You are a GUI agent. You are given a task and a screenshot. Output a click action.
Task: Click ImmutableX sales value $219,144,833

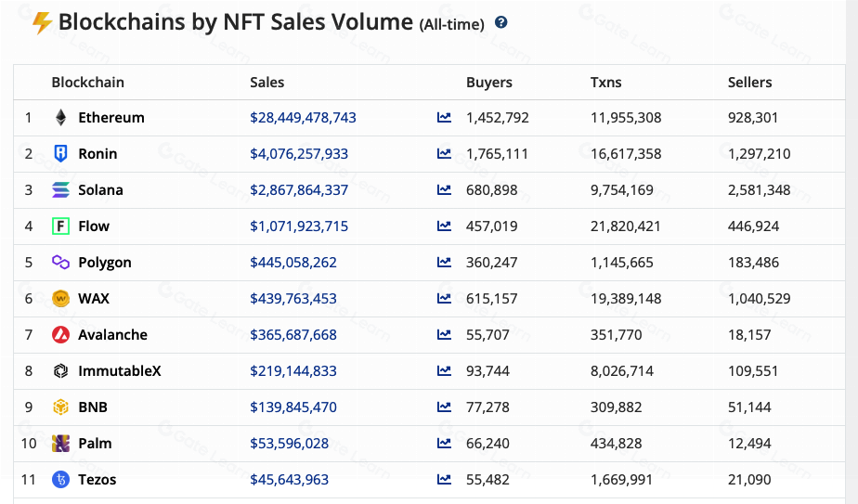click(293, 371)
